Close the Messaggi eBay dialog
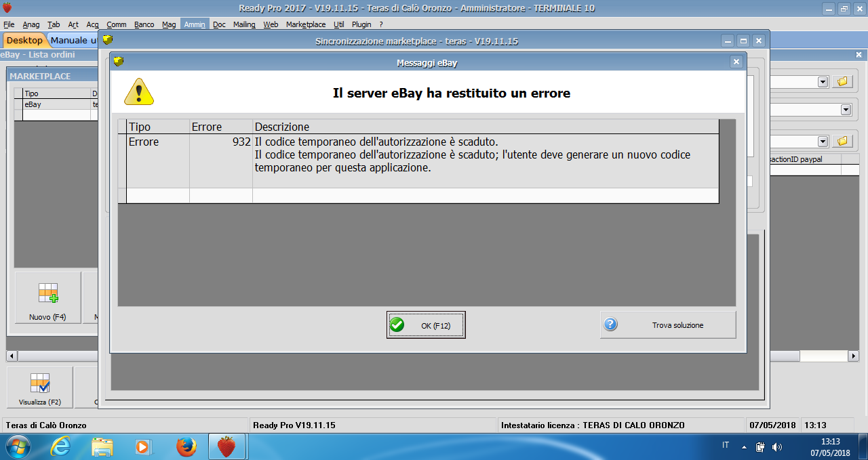Screen dimensions: 868x460 click(x=736, y=62)
